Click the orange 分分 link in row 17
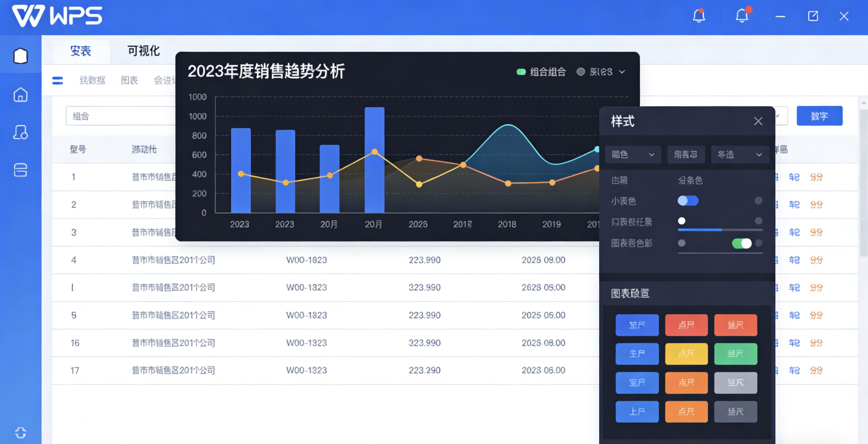This screenshot has height=444, width=868. click(816, 370)
